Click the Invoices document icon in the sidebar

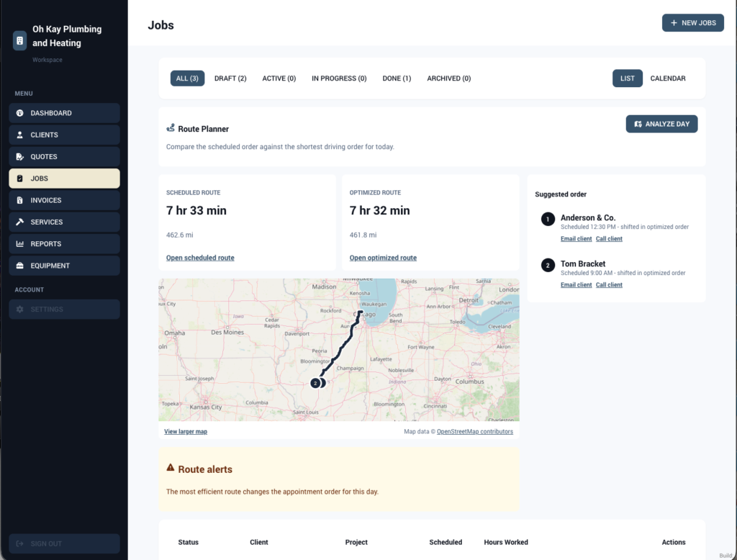coord(19,200)
